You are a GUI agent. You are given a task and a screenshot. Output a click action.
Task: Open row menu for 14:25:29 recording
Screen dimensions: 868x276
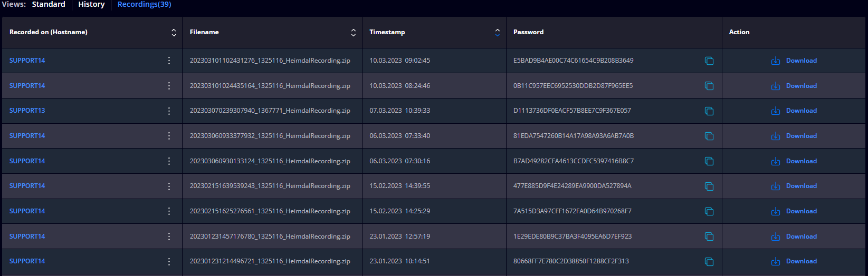pyautogui.click(x=169, y=211)
